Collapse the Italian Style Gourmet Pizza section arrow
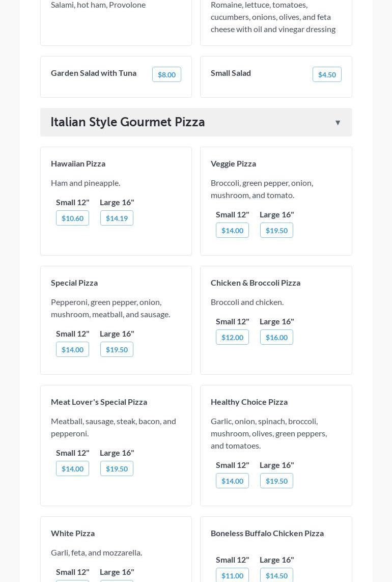This screenshot has width=392, height=582. [338, 123]
